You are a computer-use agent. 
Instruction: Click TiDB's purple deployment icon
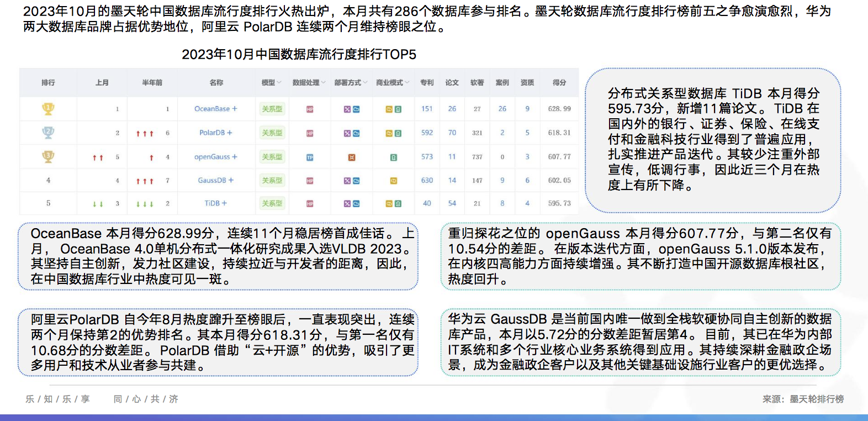pos(347,204)
